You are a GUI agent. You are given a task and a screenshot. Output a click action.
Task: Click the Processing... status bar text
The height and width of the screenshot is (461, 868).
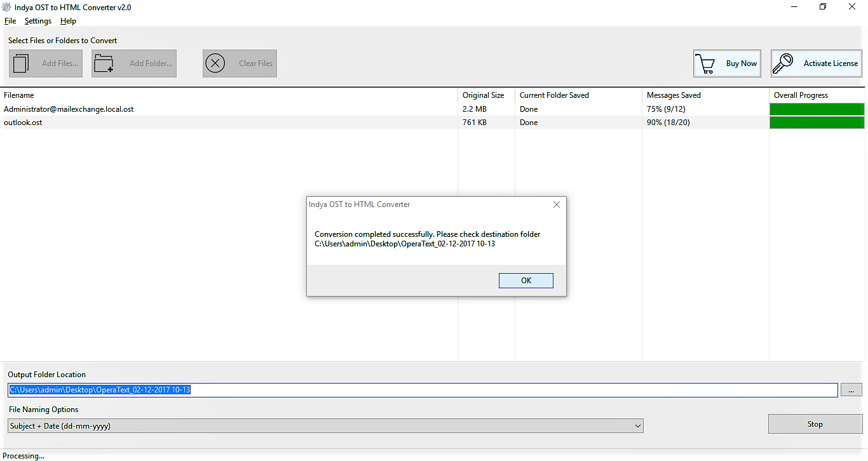tap(24, 456)
